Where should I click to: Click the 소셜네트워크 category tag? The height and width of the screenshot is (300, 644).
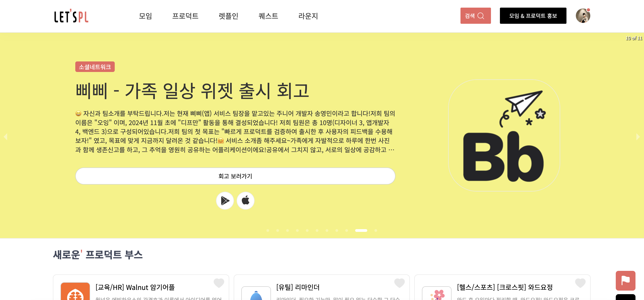[95, 67]
